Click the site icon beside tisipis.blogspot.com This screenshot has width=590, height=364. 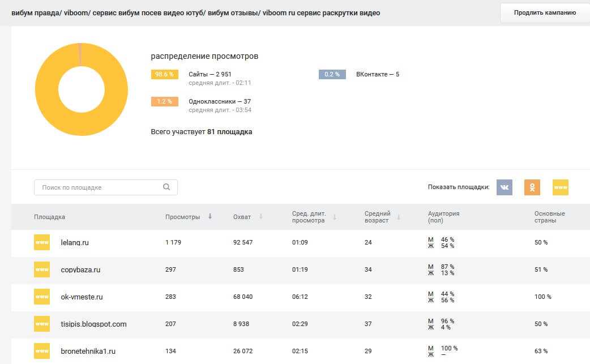point(42,324)
